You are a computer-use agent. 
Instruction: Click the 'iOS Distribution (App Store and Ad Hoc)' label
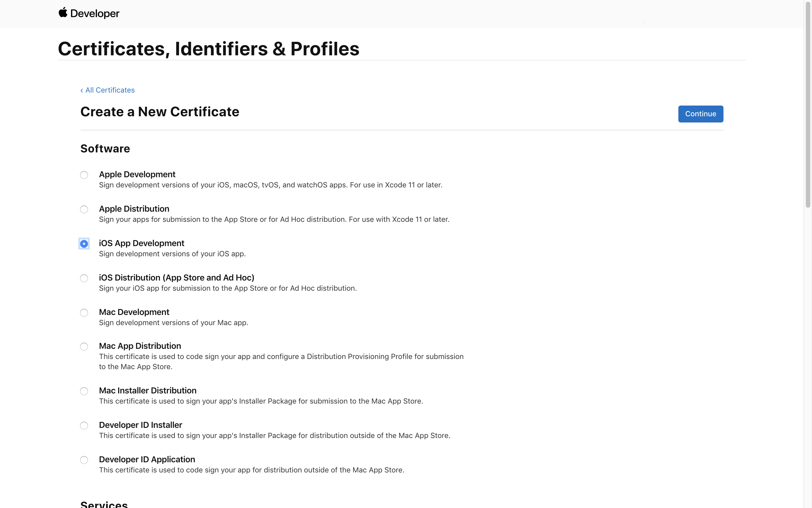(176, 277)
